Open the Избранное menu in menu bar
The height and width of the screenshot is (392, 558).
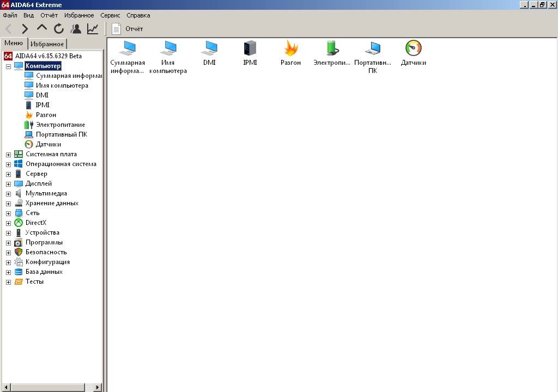(79, 15)
